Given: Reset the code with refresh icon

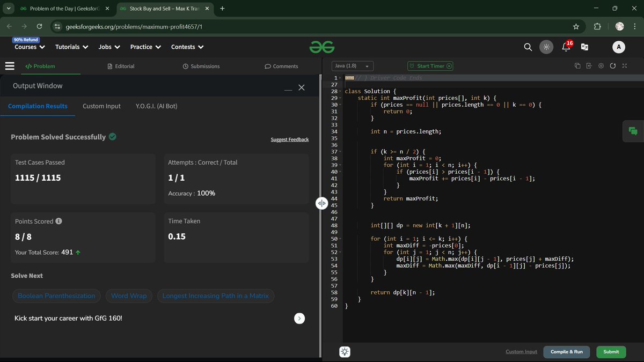Looking at the screenshot, I should coord(613,66).
